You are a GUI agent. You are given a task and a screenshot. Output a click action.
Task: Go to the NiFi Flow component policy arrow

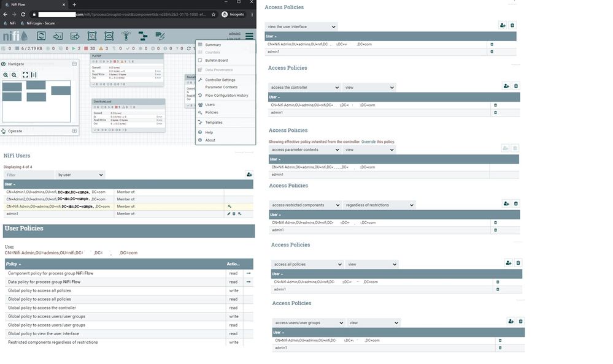[x=249, y=273]
